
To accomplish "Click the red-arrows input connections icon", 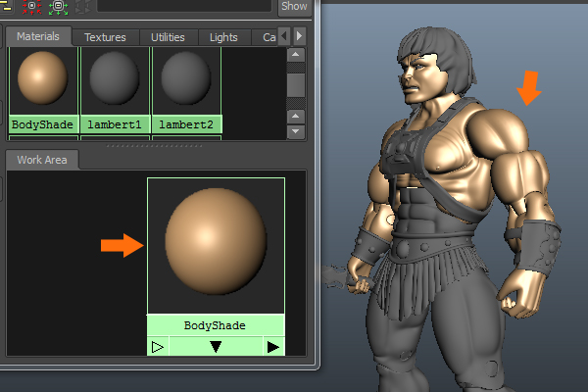I will point(32,7).
